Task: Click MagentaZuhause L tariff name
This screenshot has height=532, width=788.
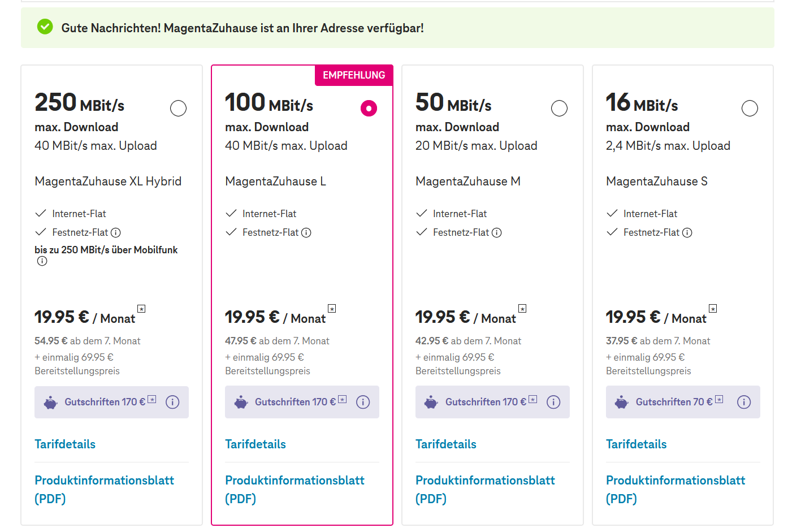Action: point(276,181)
